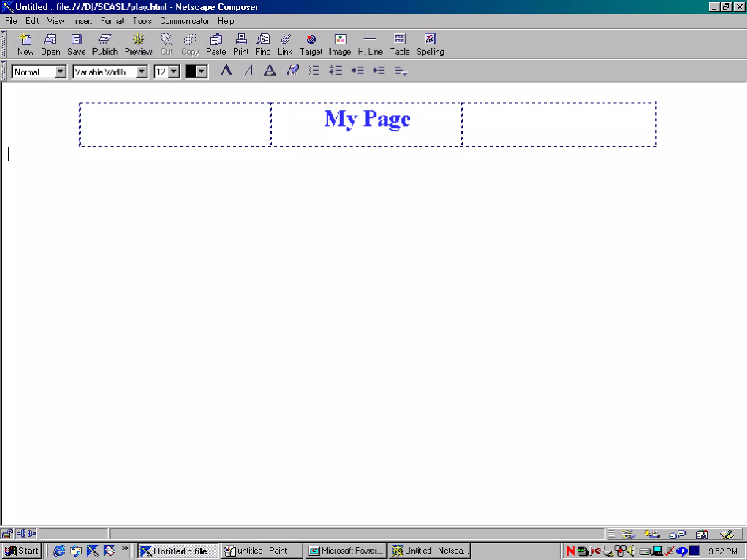Open the Format menu
The height and width of the screenshot is (560, 747).
point(112,21)
